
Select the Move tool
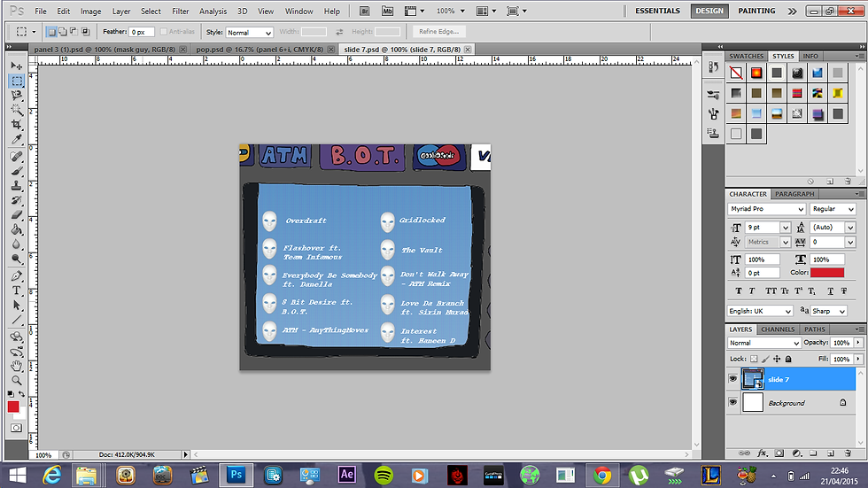tap(17, 66)
